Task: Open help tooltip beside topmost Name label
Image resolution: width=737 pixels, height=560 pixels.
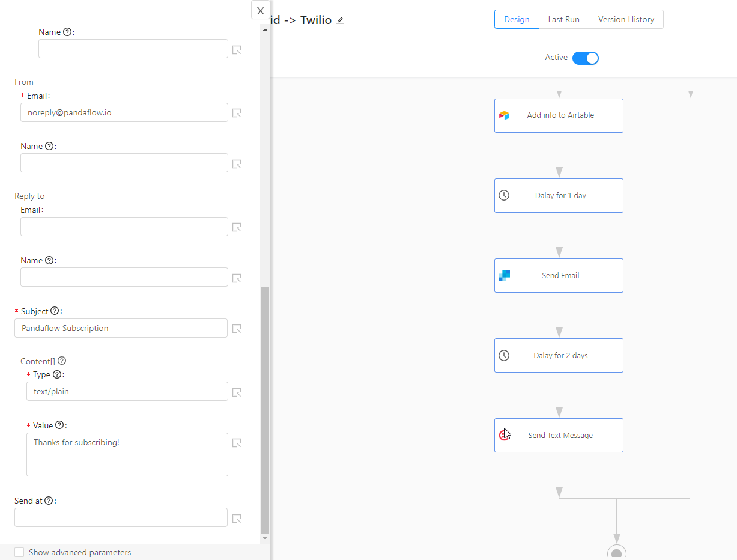Action: [x=67, y=32]
